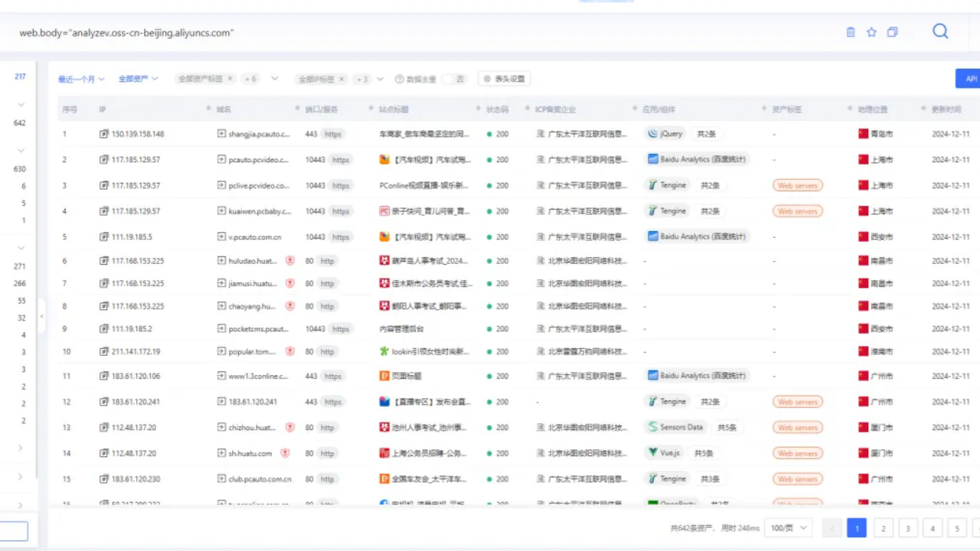The width and height of the screenshot is (980, 551).
Task: Click the sidebar collapse handle arrow
Action: point(41,316)
